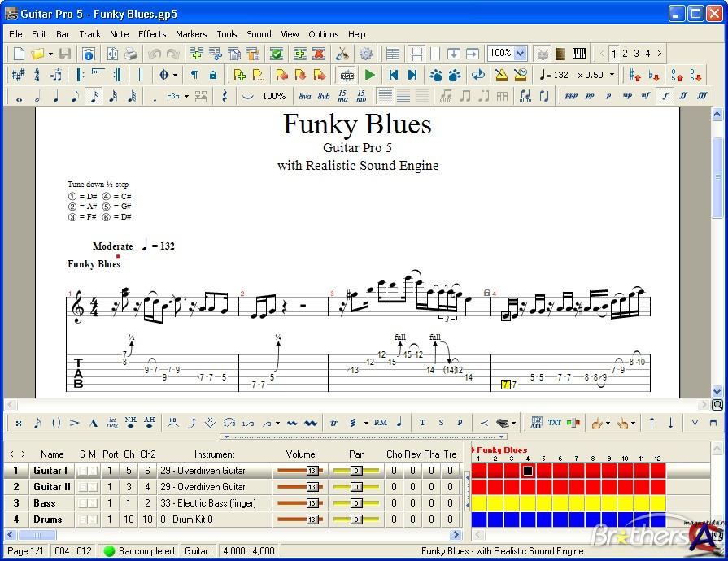728x561 pixels.
Task: Click the Save file icon
Action: click(x=65, y=54)
